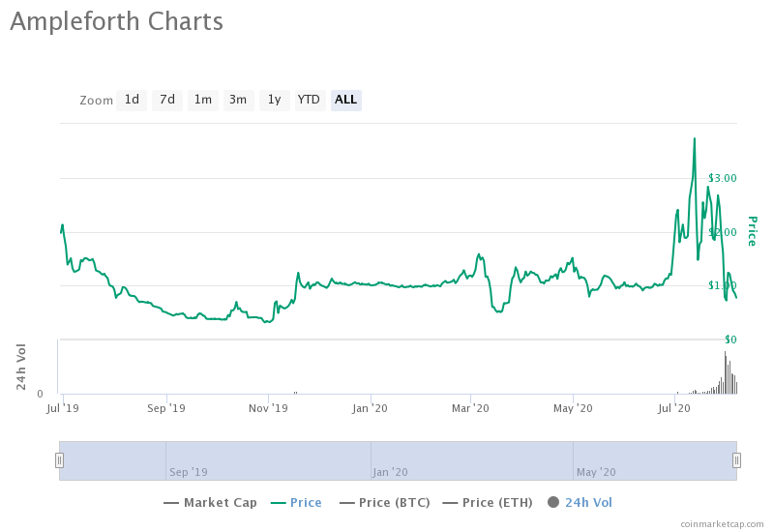Toggle the Price series legend
The height and width of the screenshot is (532, 774).
tap(296, 503)
